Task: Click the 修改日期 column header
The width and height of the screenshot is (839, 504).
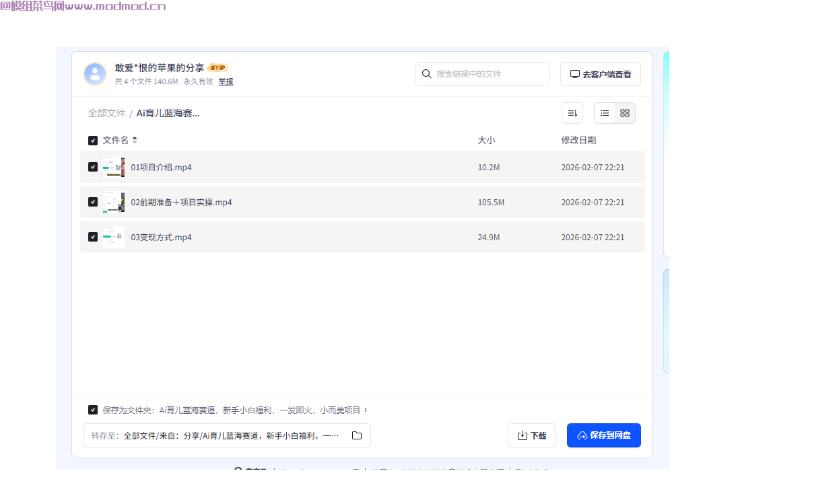Action: coord(578,140)
